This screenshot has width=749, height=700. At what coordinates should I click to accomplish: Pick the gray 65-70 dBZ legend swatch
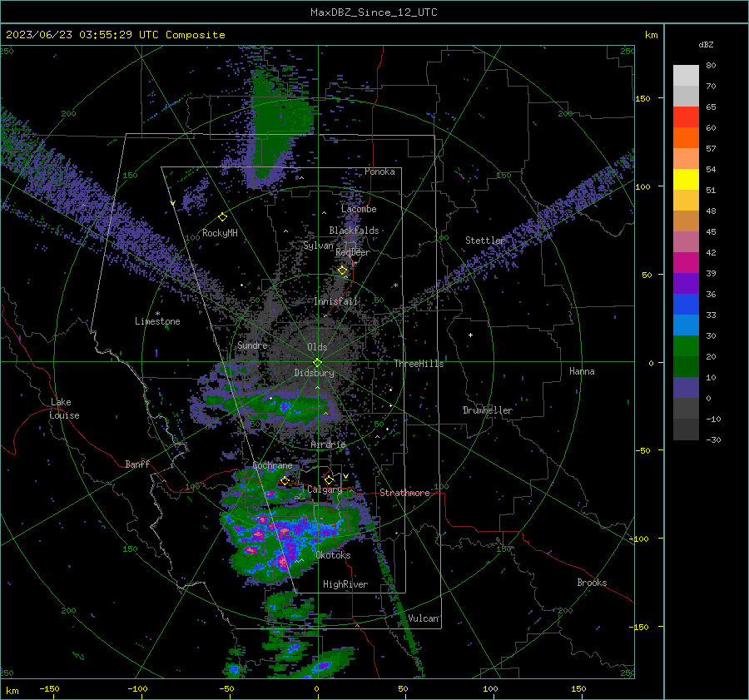pyautogui.click(x=686, y=96)
